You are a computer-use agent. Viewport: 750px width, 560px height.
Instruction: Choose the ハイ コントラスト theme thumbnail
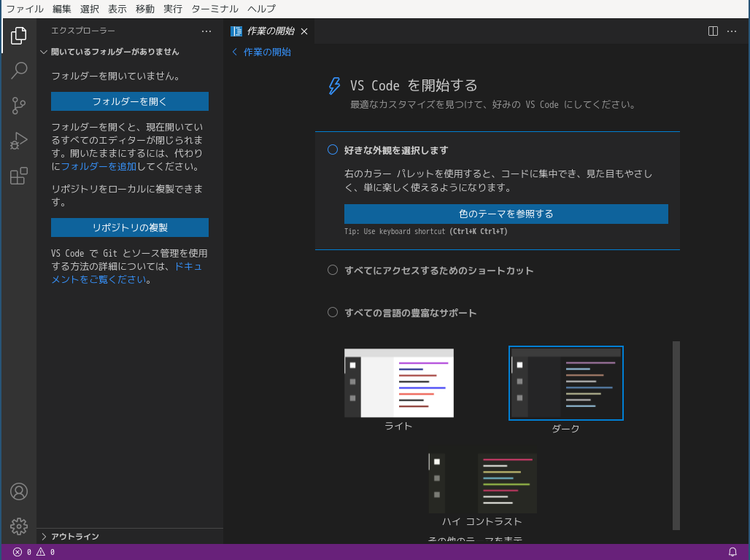click(482, 483)
